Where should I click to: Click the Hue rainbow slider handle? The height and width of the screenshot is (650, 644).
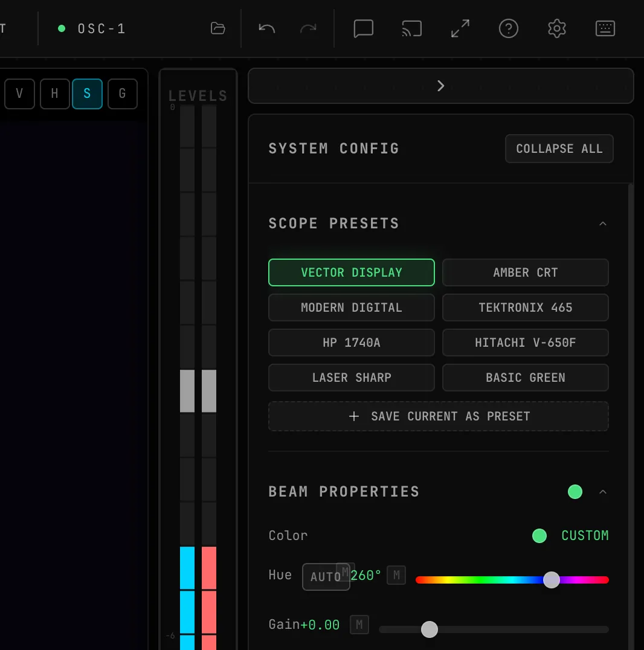pyautogui.click(x=552, y=580)
